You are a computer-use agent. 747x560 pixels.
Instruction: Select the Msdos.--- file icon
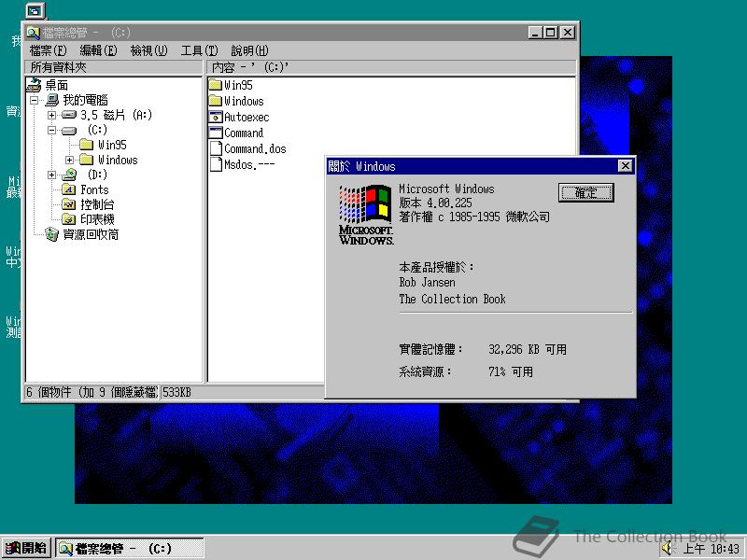pyautogui.click(x=216, y=164)
